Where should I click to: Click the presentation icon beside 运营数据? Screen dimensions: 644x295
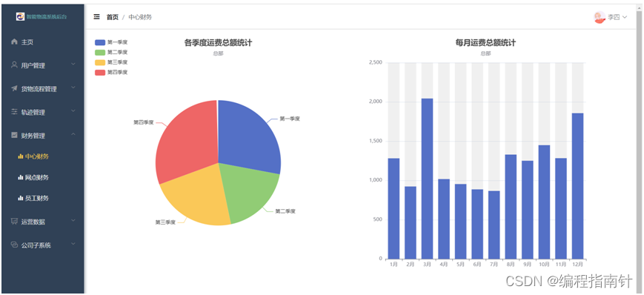14,221
